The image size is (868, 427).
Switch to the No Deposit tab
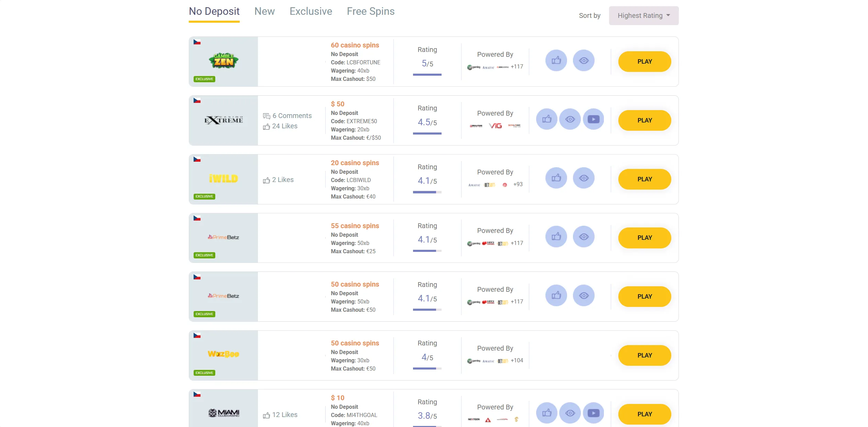coord(214,11)
